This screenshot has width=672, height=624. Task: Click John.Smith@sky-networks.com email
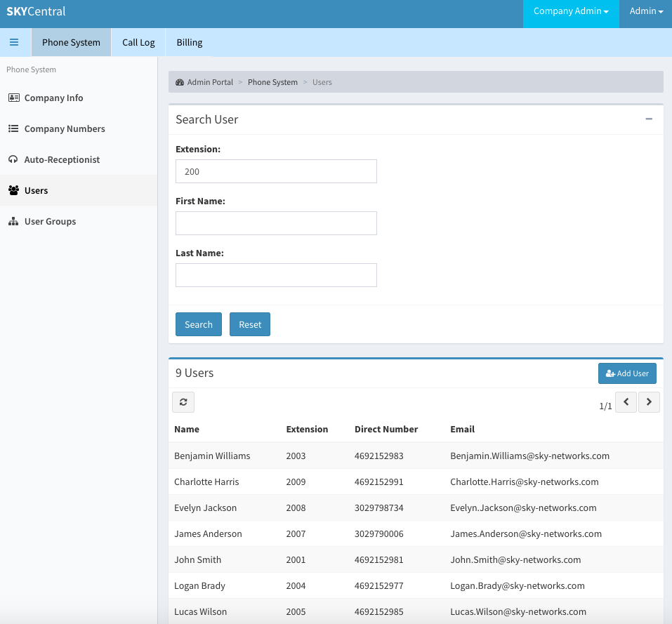(x=515, y=559)
